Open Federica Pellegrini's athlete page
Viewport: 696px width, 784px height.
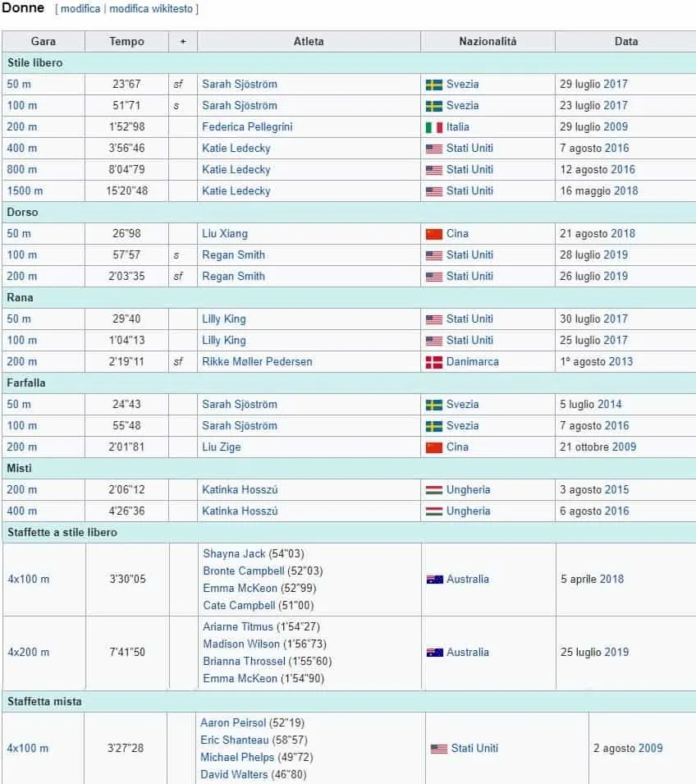click(247, 127)
